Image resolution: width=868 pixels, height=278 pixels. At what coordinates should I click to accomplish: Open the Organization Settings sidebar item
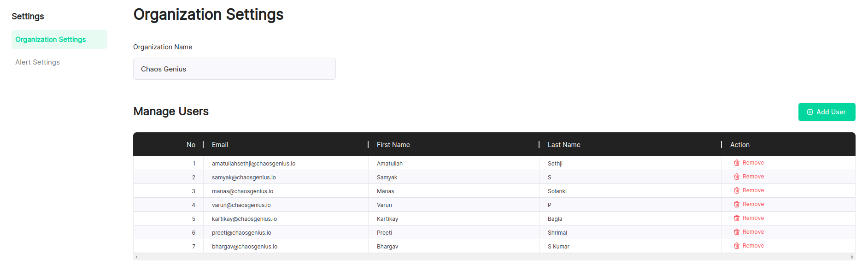[x=59, y=40]
